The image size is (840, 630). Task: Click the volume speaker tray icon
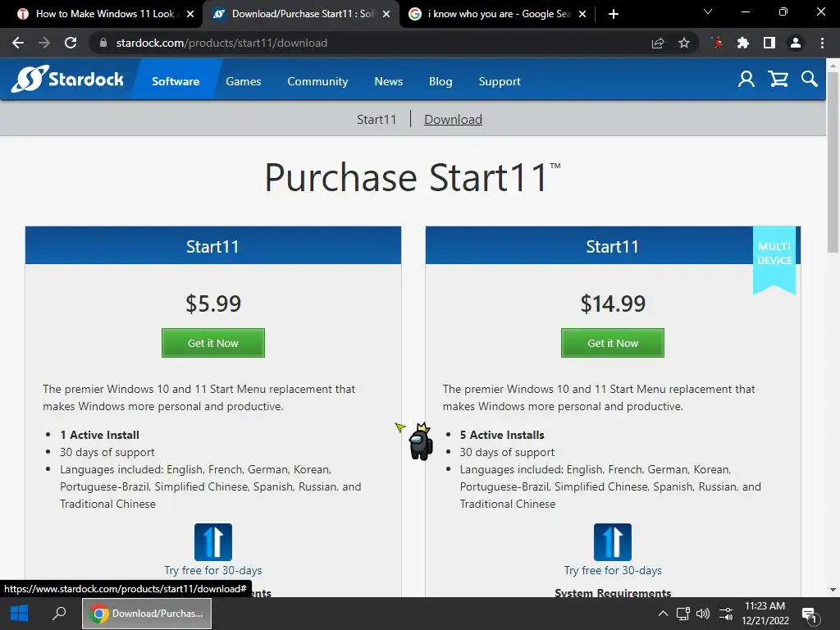[703, 614]
